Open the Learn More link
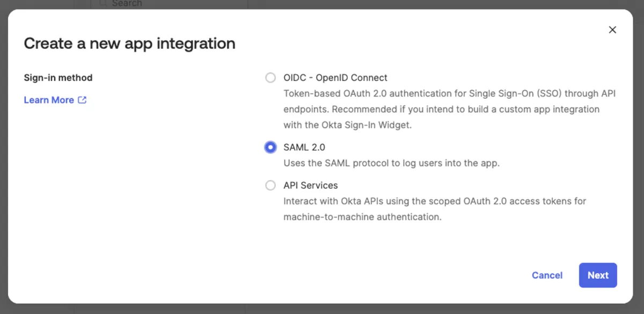 coord(49,100)
